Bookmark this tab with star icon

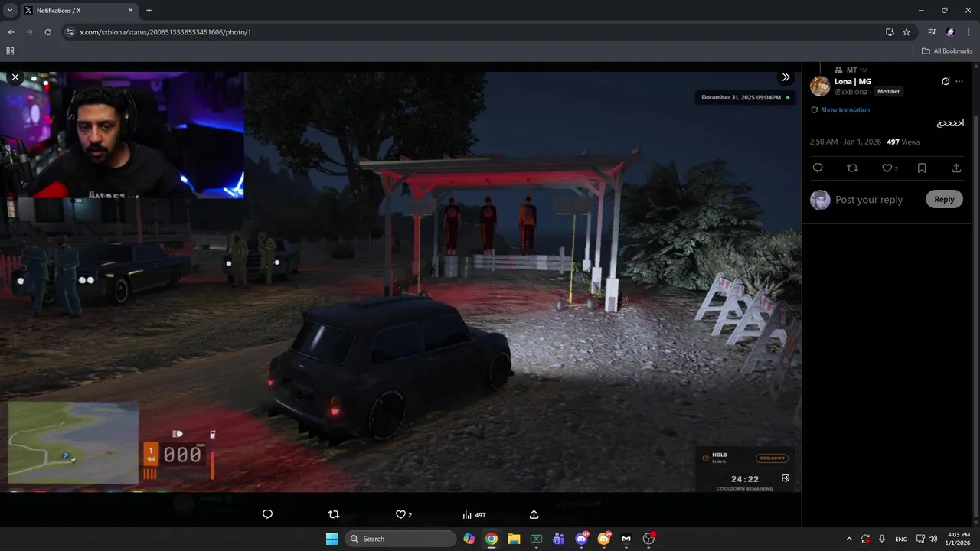click(906, 32)
